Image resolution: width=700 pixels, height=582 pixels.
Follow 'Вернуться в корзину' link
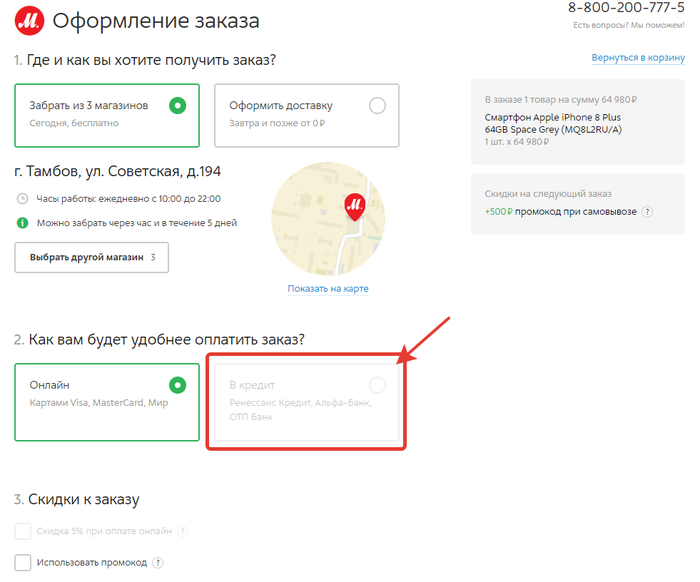[637, 59]
